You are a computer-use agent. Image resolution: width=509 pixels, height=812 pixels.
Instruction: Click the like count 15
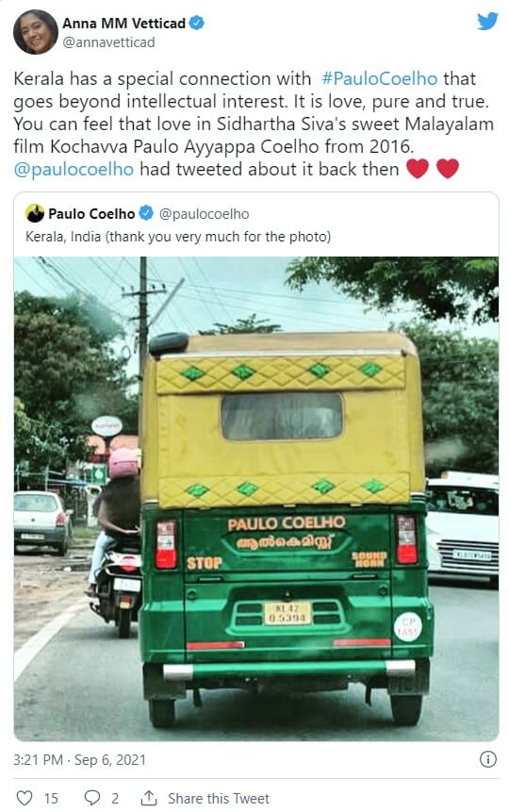tap(51, 798)
